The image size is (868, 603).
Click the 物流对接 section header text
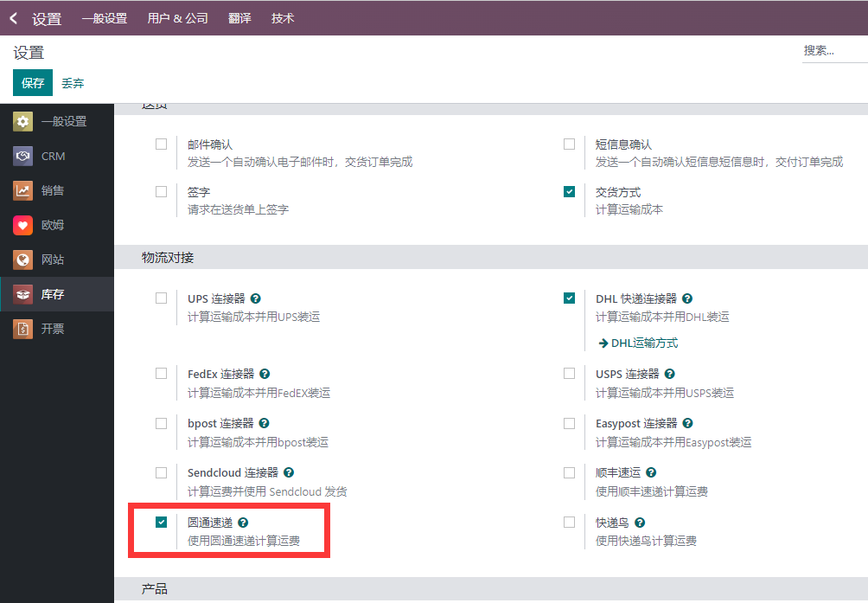168,258
